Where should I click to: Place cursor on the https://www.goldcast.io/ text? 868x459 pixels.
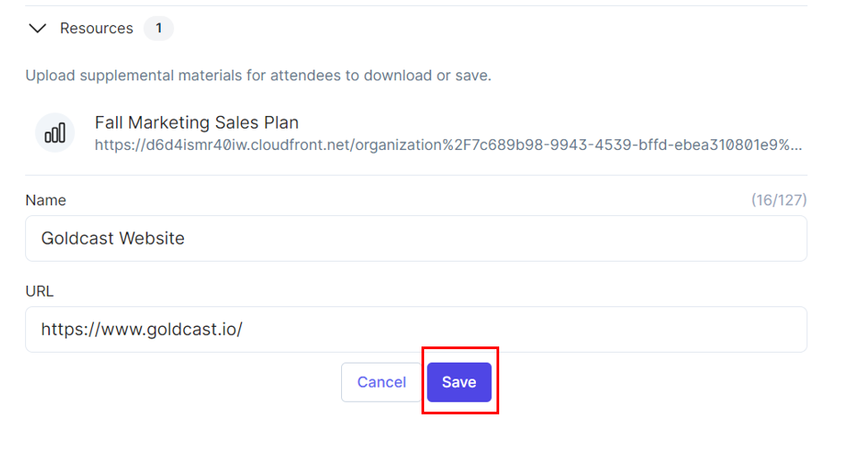point(142,330)
